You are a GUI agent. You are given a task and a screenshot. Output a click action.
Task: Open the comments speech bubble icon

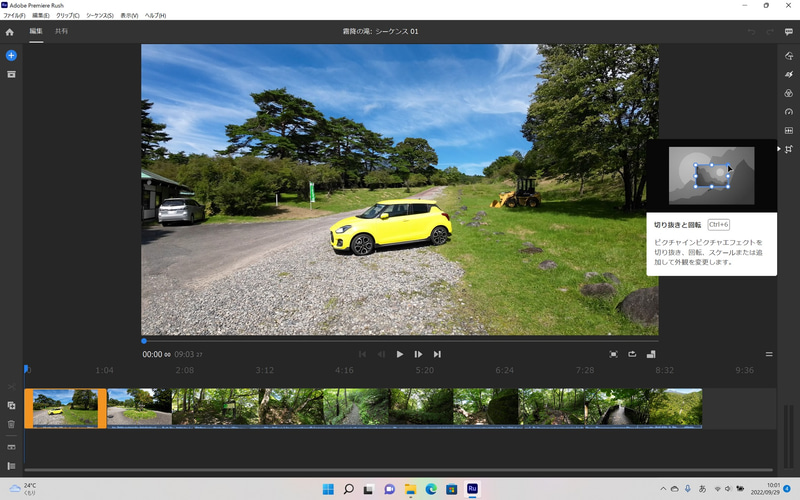789,32
